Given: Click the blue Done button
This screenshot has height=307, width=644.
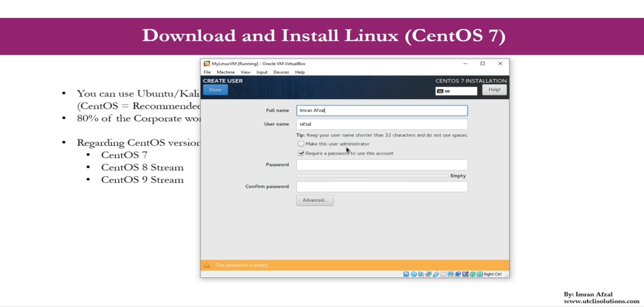Looking at the screenshot, I should coord(216,90).
